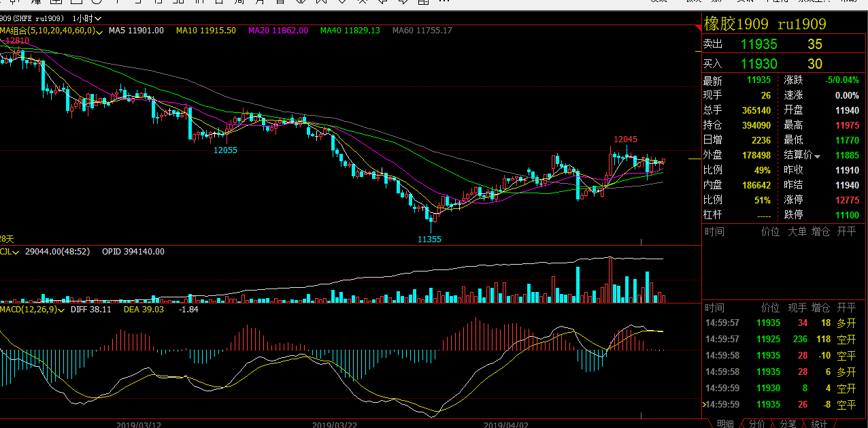The height and width of the screenshot is (428, 868).
Task: Switch to the 分价 tab
Action: (x=756, y=423)
